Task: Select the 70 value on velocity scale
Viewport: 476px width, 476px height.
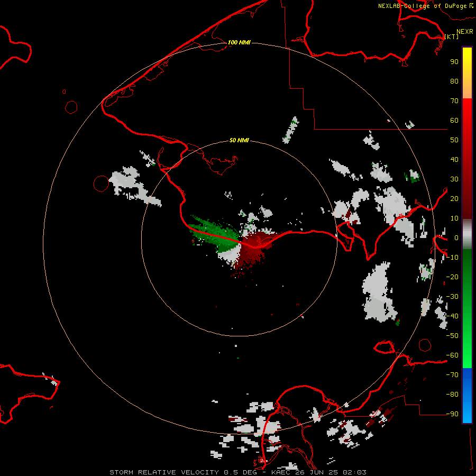Action: coord(454,101)
